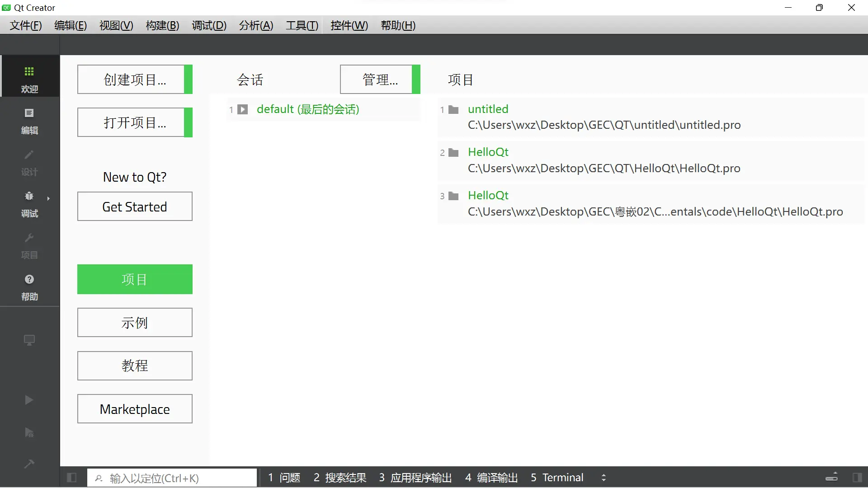
Task: Open the 帮助(H) menu
Action: 398,25
